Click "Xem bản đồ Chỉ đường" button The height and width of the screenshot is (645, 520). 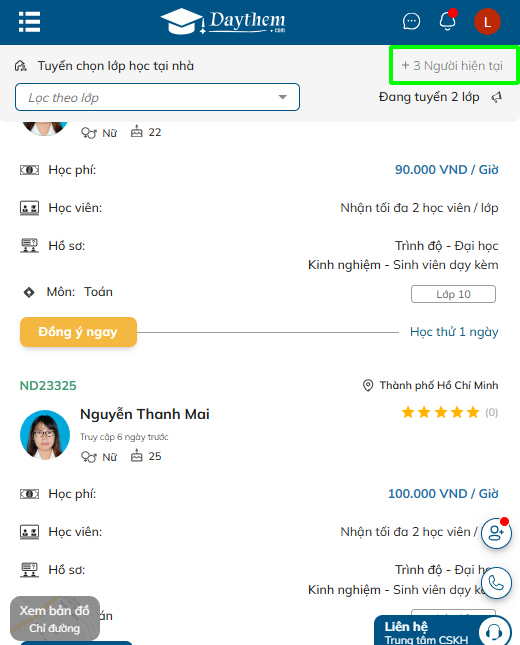pyautogui.click(x=55, y=619)
